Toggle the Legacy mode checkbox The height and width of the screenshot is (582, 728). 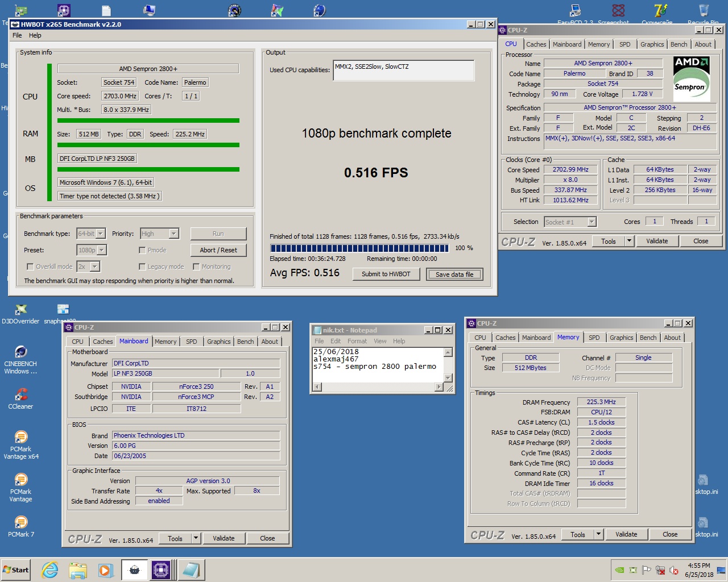pyautogui.click(x=142, y=267)
